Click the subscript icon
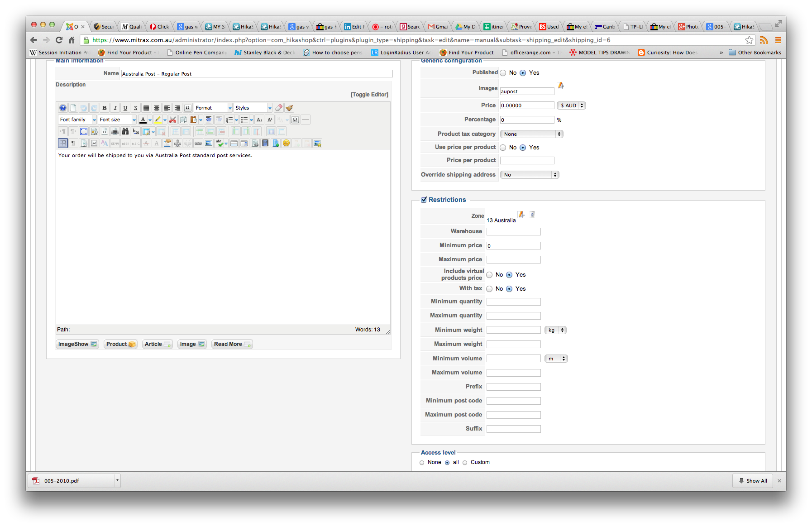This screenshot has width=812, height=527. pyautogui.click(x=259, y=120)
